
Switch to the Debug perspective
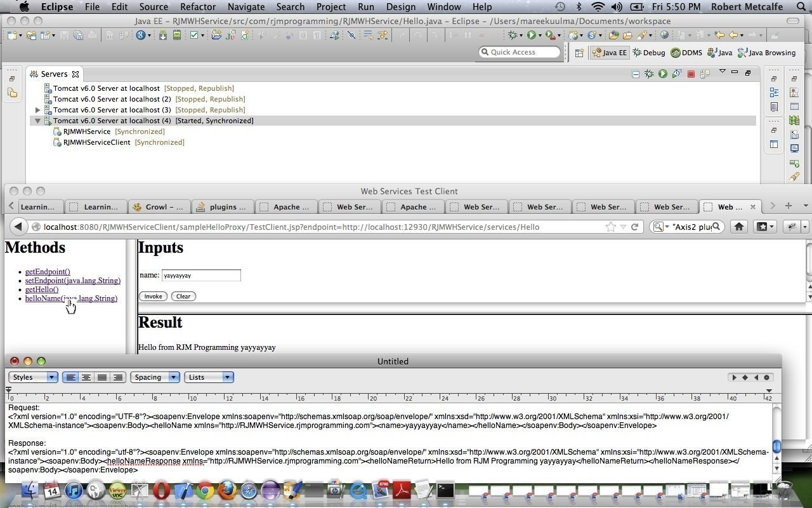[649, 53]
